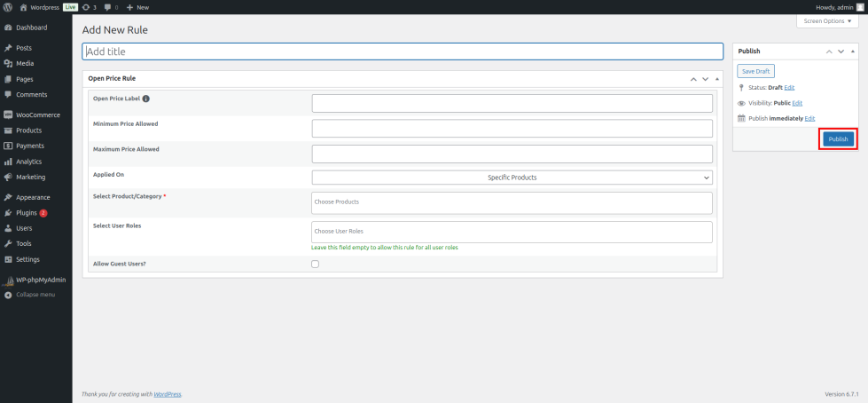The width and height of the screenshot is (868, 403).
Task: Go to the Products menu
Action: click(x=28, y=130)
